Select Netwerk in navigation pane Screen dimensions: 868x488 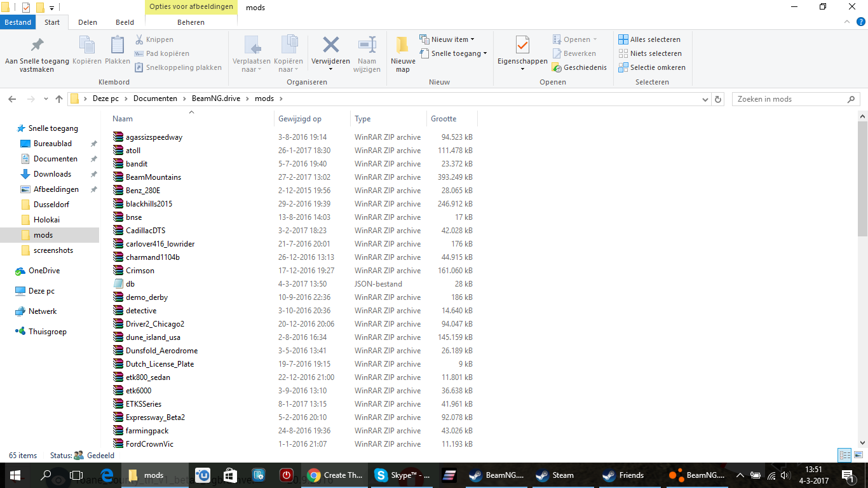coord(43,311)
